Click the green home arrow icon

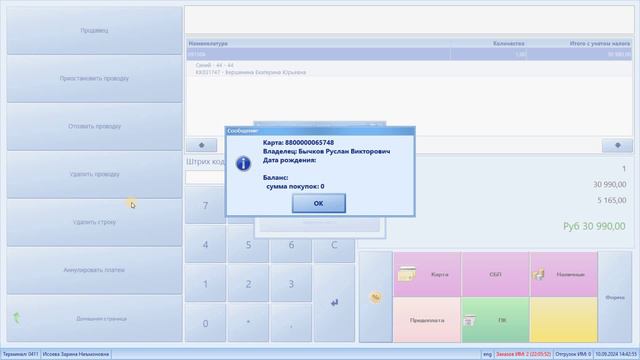[x=17, y=318]
